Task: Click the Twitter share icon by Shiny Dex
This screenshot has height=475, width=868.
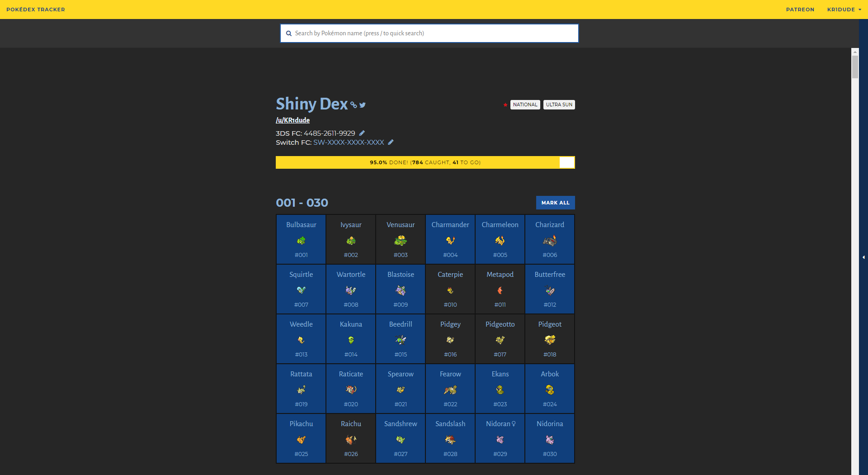Action: point(363,105)
